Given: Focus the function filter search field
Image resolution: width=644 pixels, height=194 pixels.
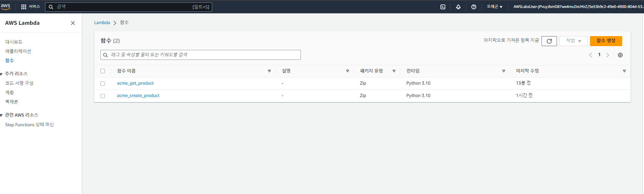Looking at the screenshot, I should point(200,55).
